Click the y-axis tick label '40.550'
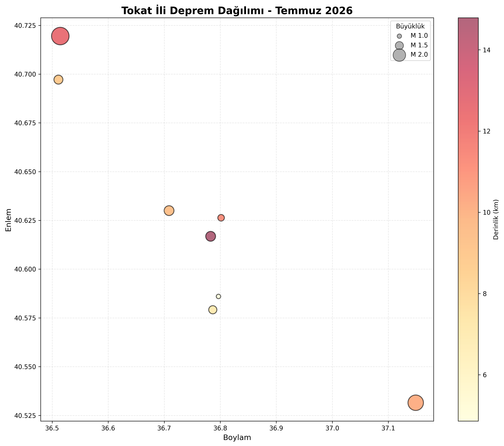 (25, 367)
